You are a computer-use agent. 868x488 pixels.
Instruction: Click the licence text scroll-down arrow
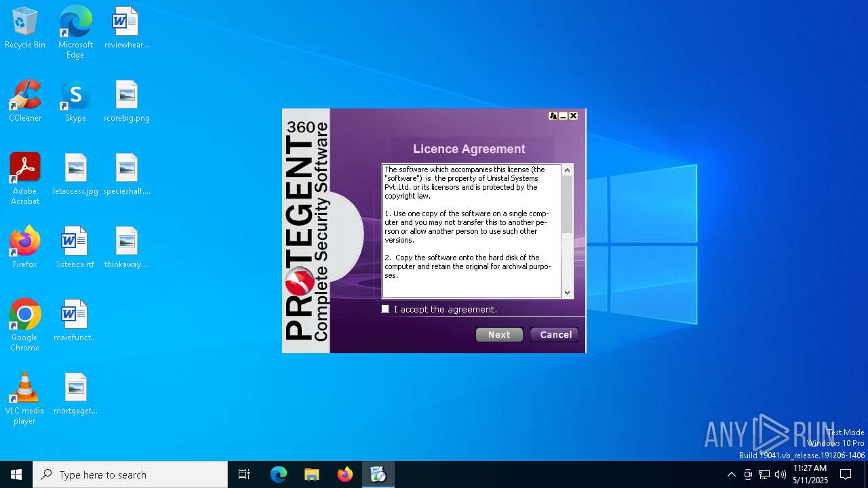pyautogui.click(x=568, y=293)
